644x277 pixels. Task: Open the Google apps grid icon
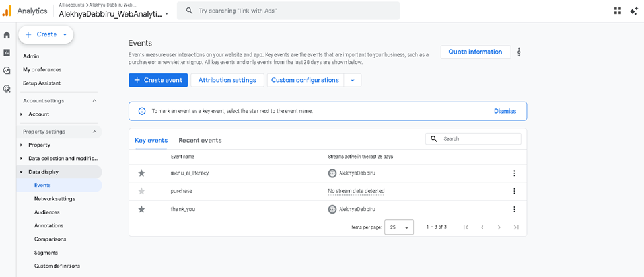coord(617,11)
